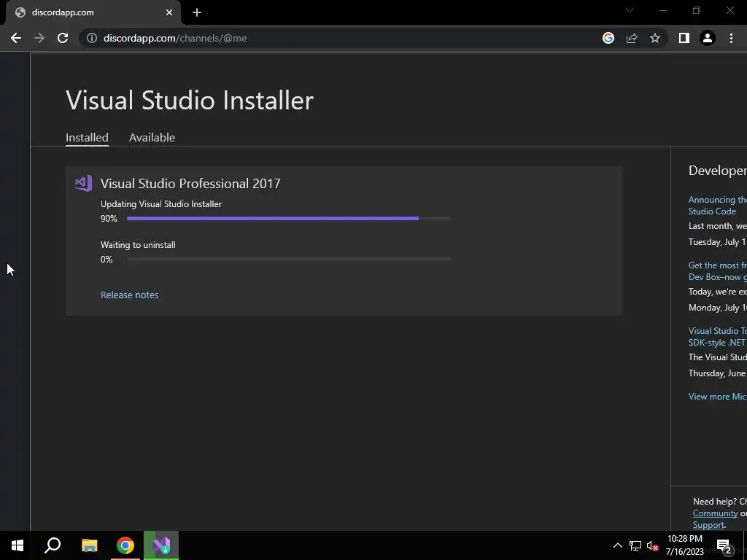This screenshot has height=560, width=747.
Task: Click the browser forward arrow
Action: [39, 38]
